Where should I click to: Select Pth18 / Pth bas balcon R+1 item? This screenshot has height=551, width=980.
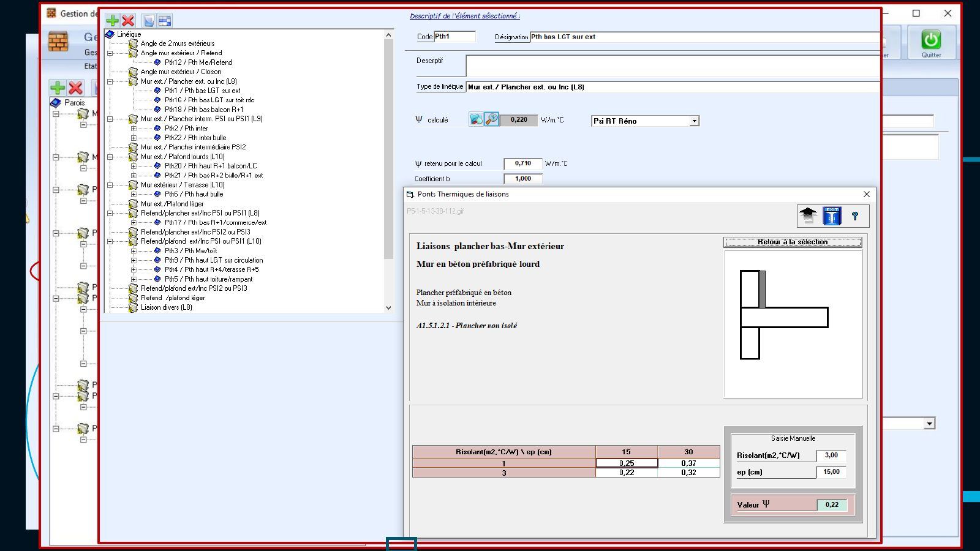click(x=203, y=110)
